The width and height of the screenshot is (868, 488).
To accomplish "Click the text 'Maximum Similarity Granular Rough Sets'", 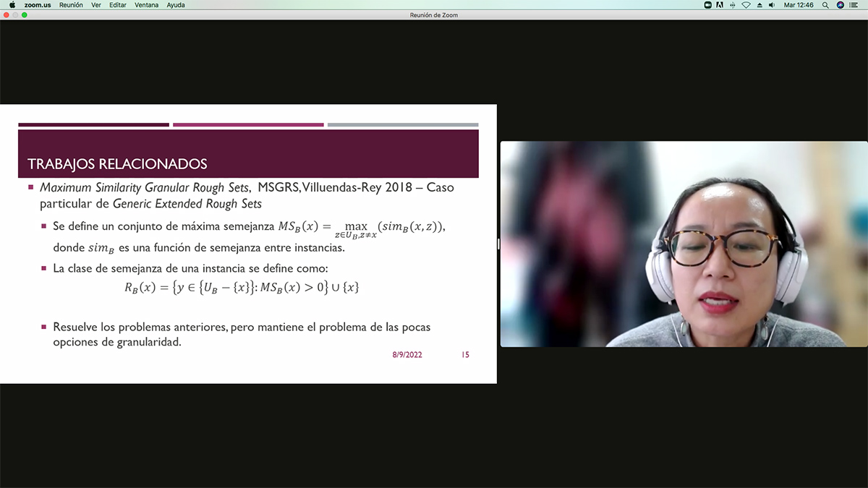I will point(145,187).
